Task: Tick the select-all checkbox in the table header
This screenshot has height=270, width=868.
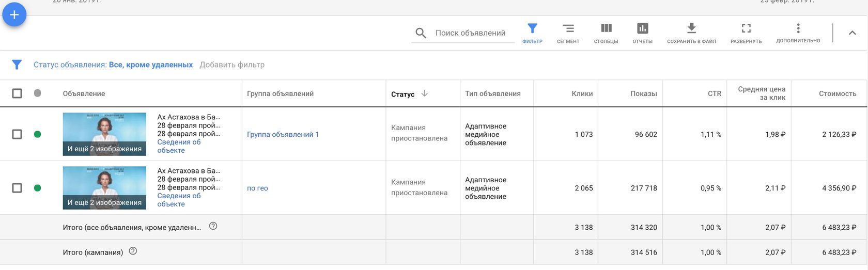Action: tap(17, 93)
